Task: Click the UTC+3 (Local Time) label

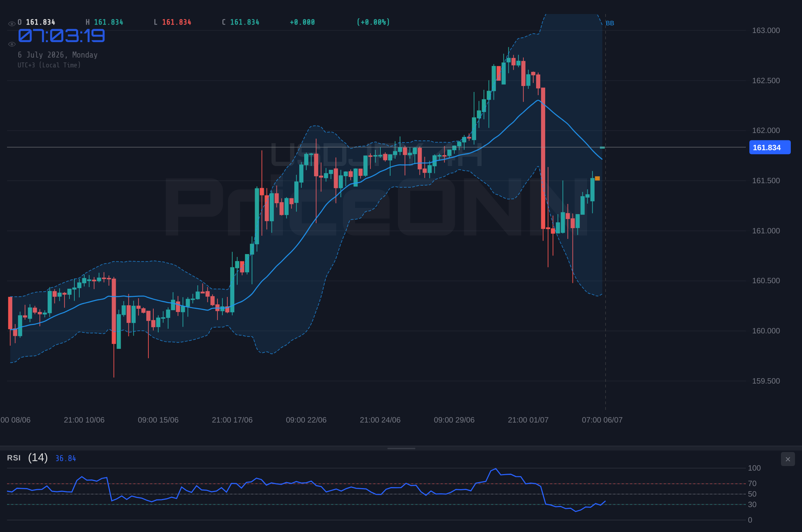Action: [x=49, y=65]
